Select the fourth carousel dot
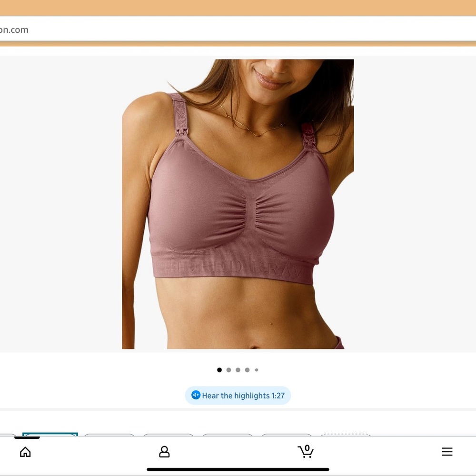The image size is (476, 476). coord(247,370)
